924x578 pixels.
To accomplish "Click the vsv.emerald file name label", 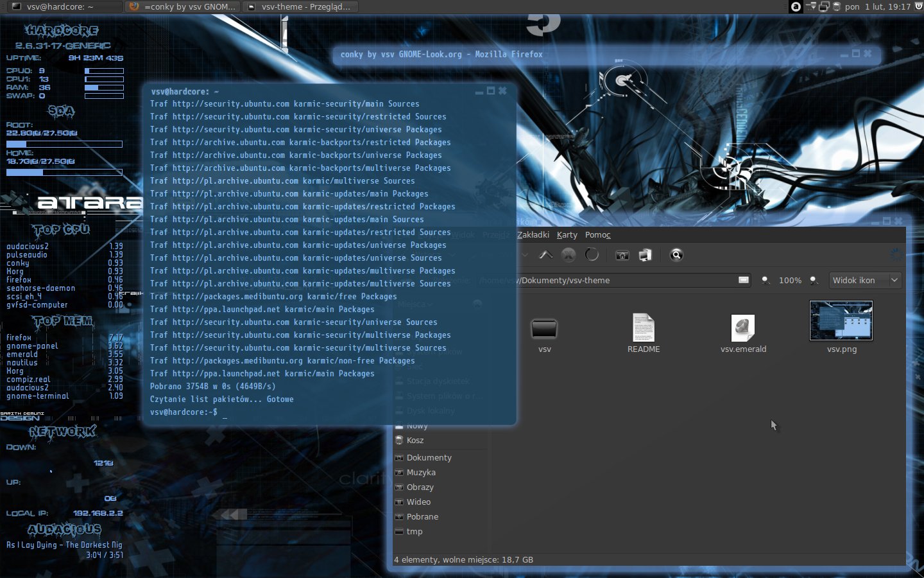I will (743, 349).
